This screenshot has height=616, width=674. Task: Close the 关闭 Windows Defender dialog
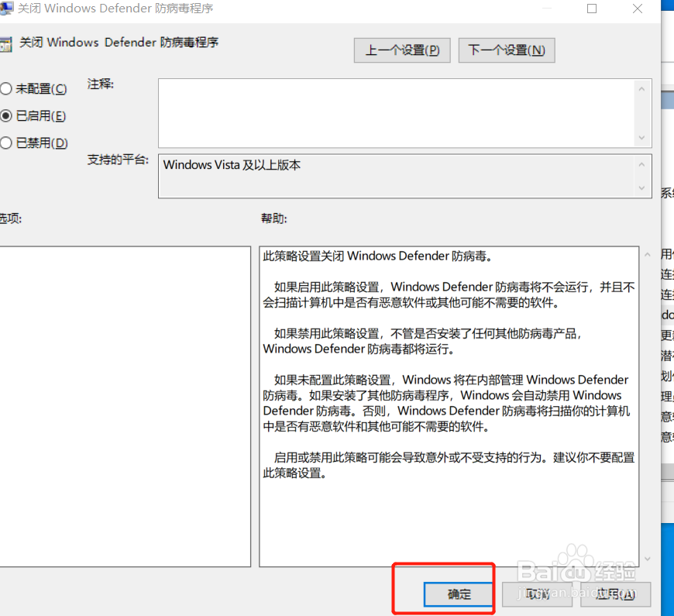(638, 9)
